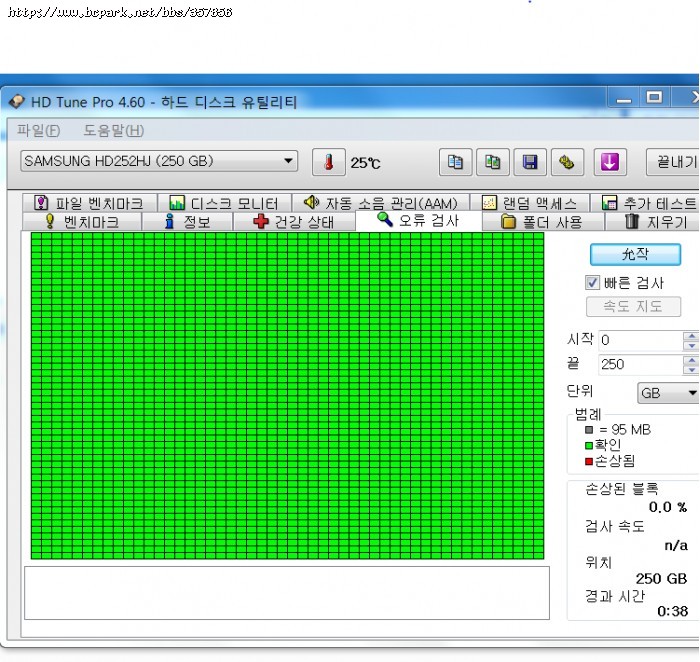Switch to the 정보 tab
The height and width of the screenshot is (662, 700).
188,221
